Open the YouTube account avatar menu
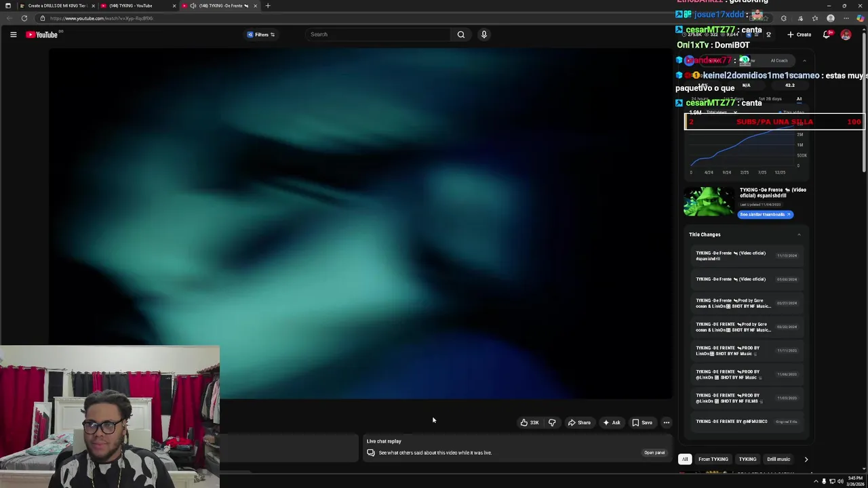Image resolution: width=868 pixels, height=488 pixels. (x=846, y=35)
